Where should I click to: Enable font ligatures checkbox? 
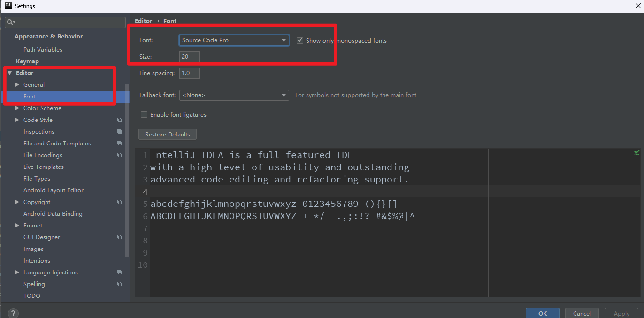click(x=144, y=114)
